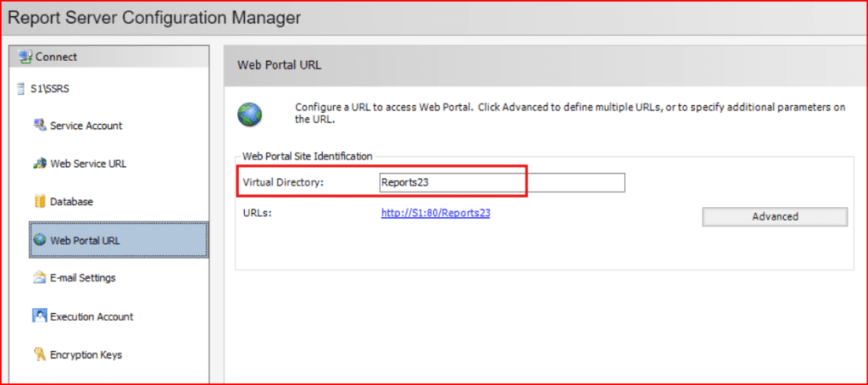Click the Service Account users icon
Screen dimensions: 868x385
tap(39, 126)
